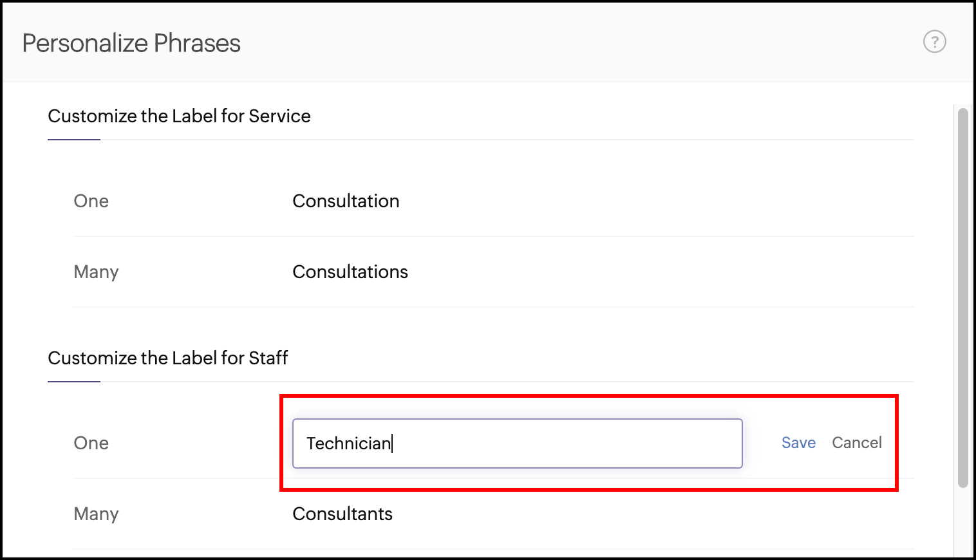Select the Customize the Label for Service heading

179,116
